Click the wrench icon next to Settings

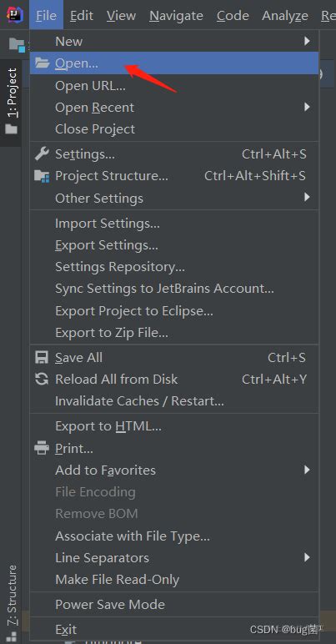(x=42, y=154)
